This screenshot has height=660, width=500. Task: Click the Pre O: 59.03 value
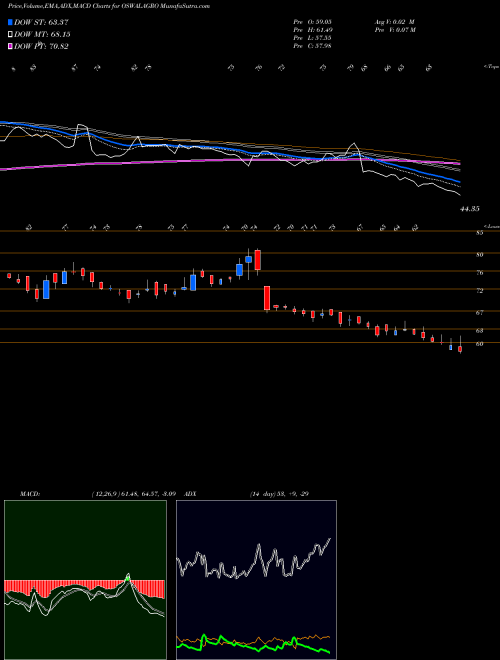(x=313, y=22)
